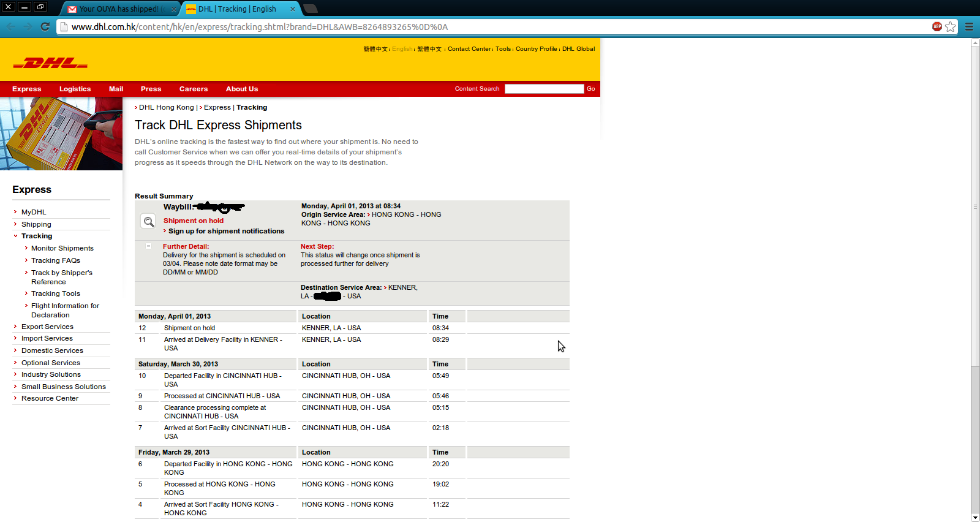The width and height of the screenshot is (980, 522).
Task: Click the browser reload icon
Action: click(x=45, y=27)
